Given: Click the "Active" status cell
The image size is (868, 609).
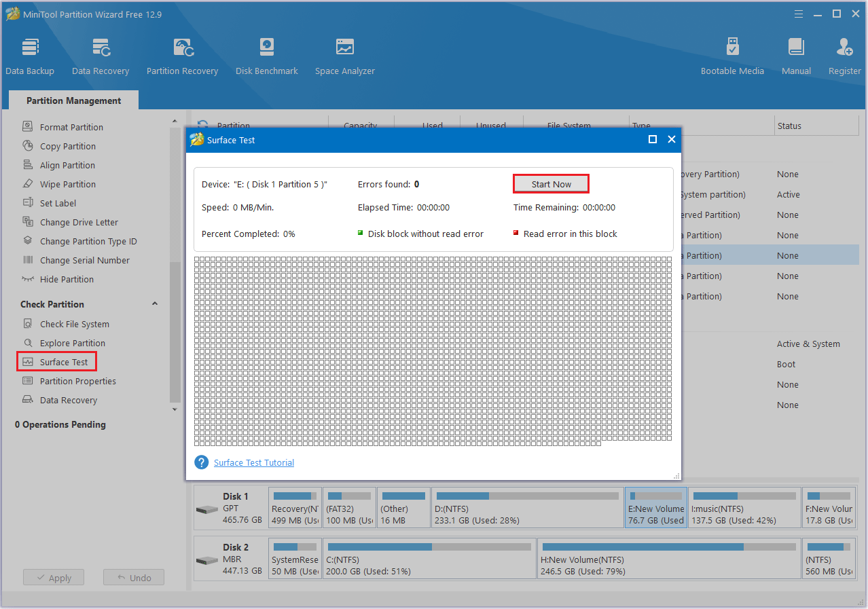Looking at the screenshot, I should [x=789, y=195].
